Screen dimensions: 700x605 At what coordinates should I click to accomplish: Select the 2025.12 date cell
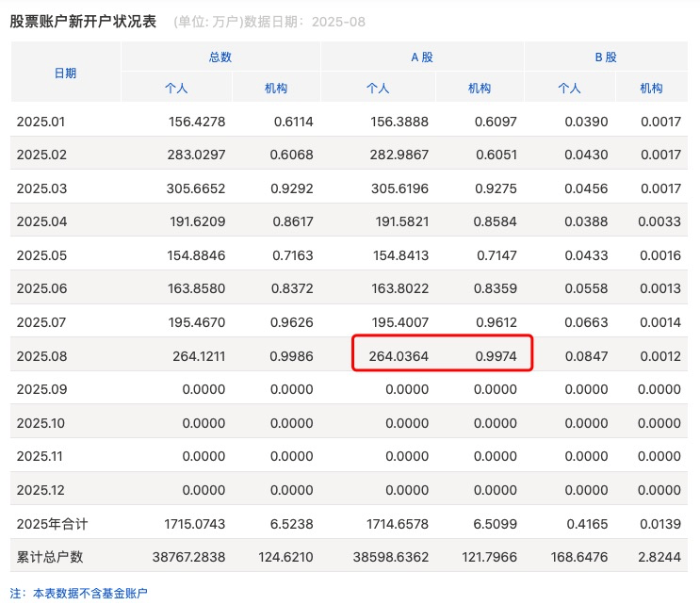pyautogui.click(x=41, y=490)
